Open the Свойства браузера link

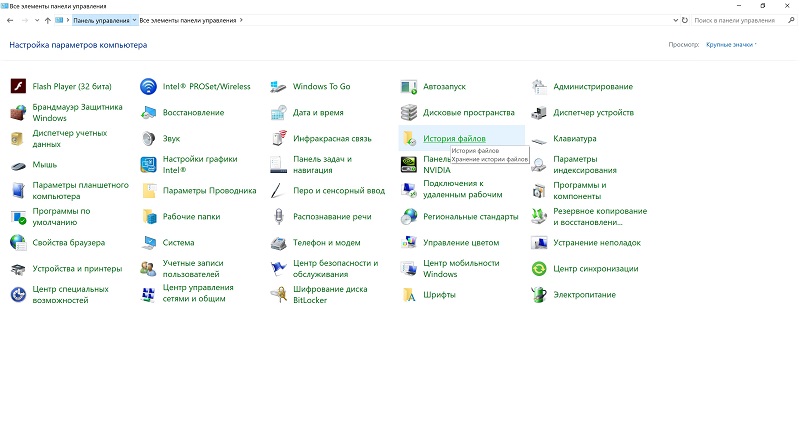(x=68, y=242)
